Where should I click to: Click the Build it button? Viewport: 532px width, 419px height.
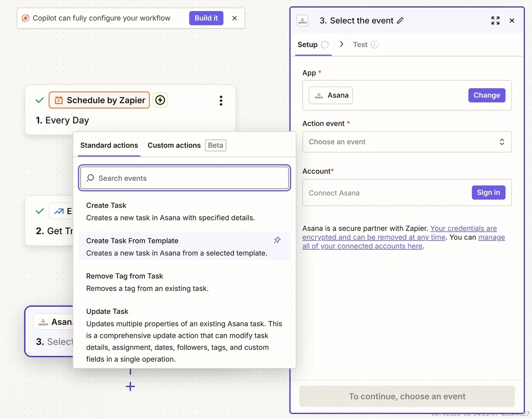click(x=206, y=18)
